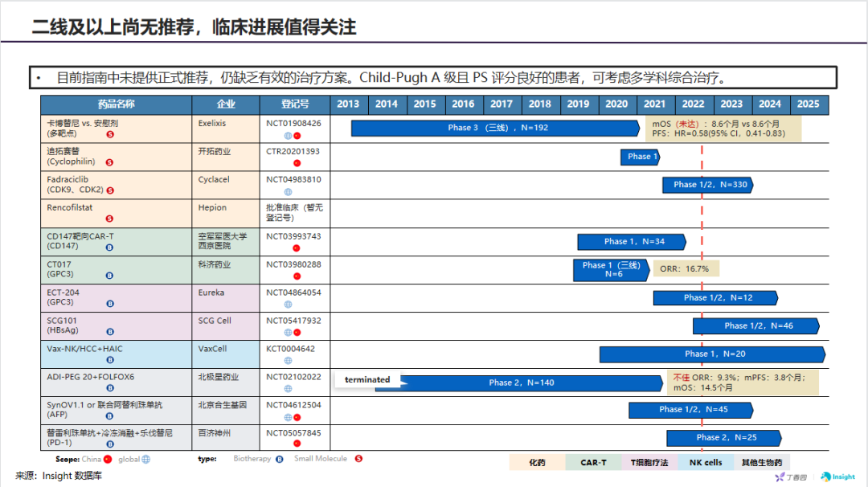Click the Phase 1 bar in 迪拓赛替 row
This screenshot has height=487, width=868.
[x=641, y=157]
